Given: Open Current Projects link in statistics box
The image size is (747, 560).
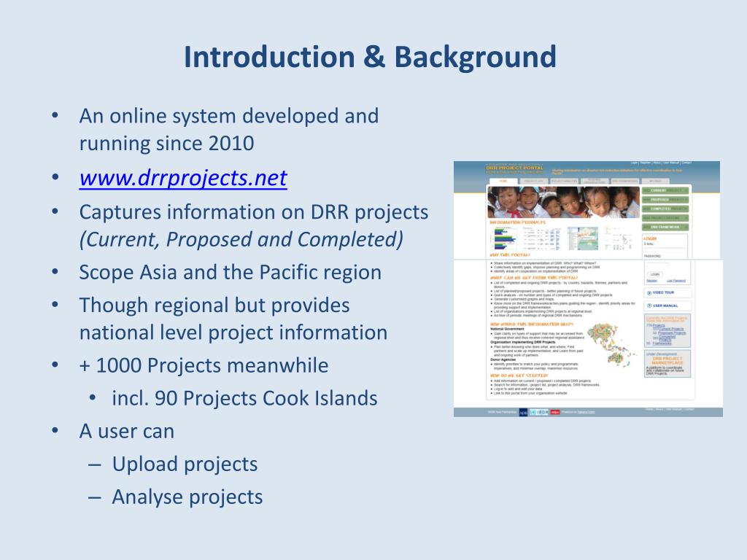Looking at the screenshot, I should [672, 329].
